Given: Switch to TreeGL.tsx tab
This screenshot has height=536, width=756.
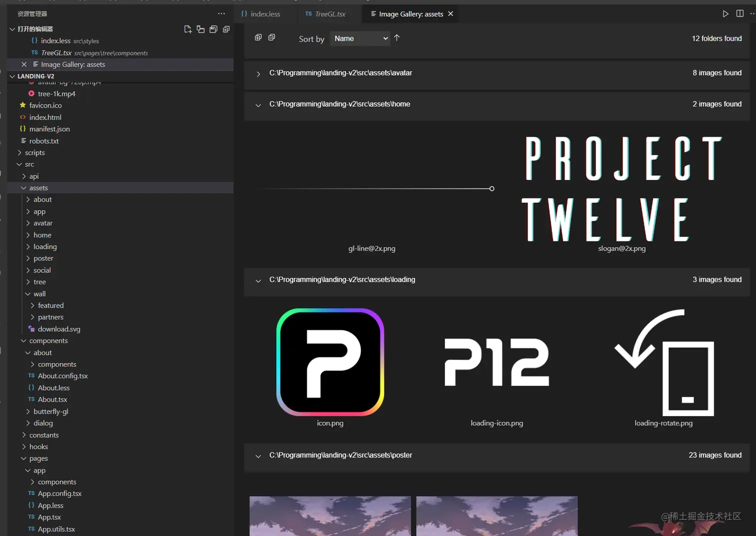Looking at the screenshot, I should tap(330, 14).
